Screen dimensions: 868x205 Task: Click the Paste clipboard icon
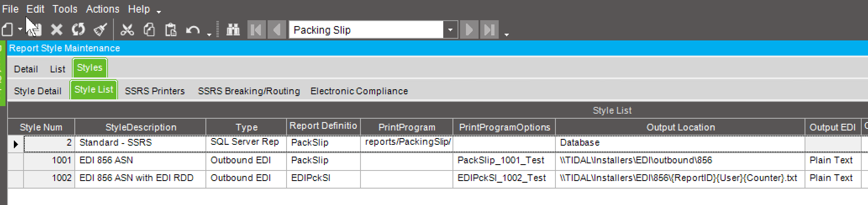click(x=171, y=30)
